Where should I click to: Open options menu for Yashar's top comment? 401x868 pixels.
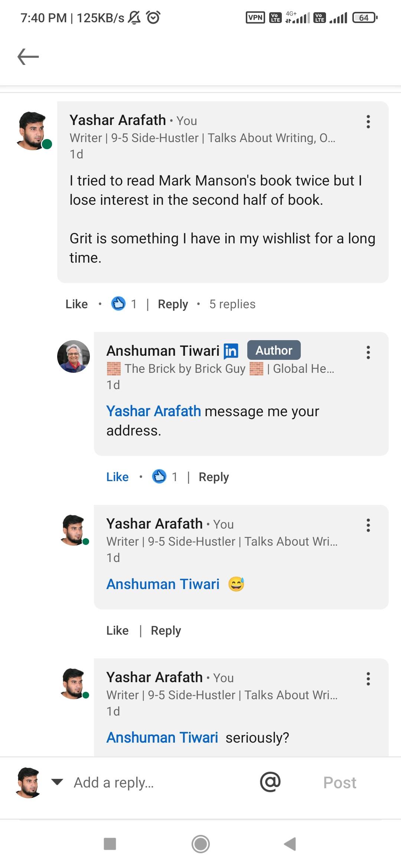pyautogui.click(x=368, y=122)
